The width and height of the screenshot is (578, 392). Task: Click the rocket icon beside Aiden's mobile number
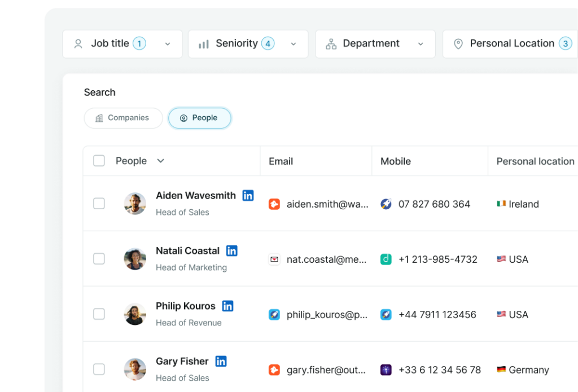[386, 204]
